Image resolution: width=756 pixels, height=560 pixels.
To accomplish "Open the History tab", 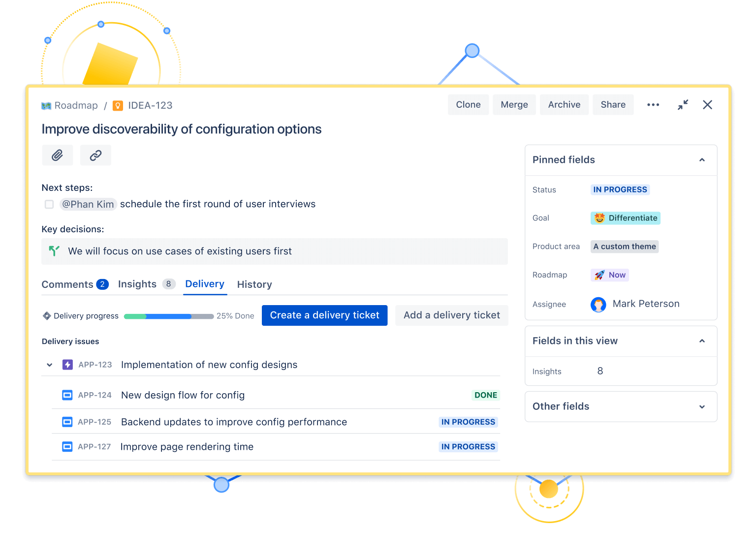I will pos(254,284).
